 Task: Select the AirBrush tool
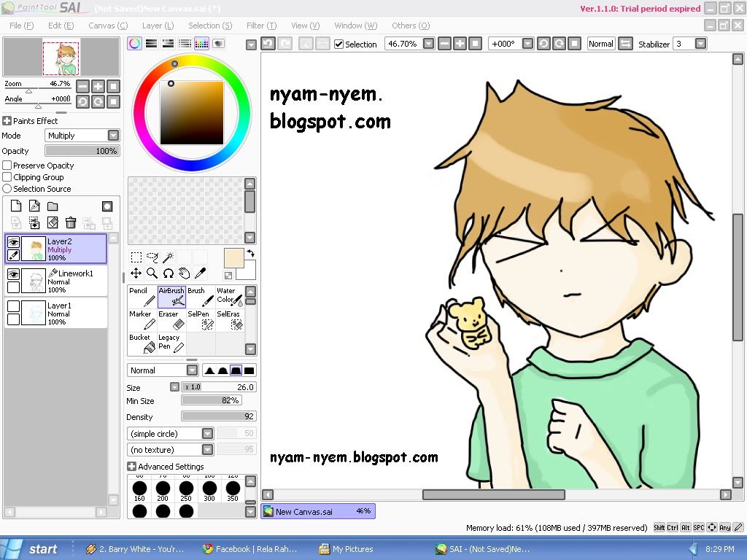171,297
